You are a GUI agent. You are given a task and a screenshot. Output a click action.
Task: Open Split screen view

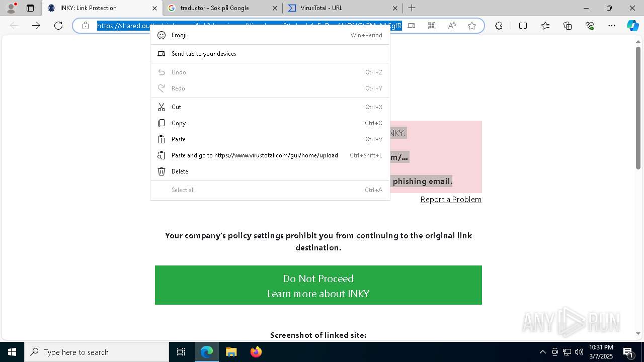click(523, 26)
